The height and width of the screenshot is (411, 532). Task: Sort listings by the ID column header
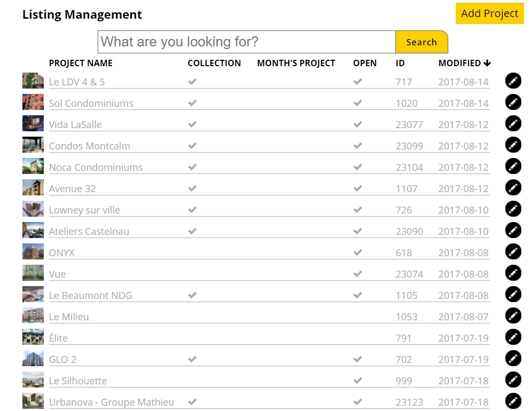(x=400, y=63)
